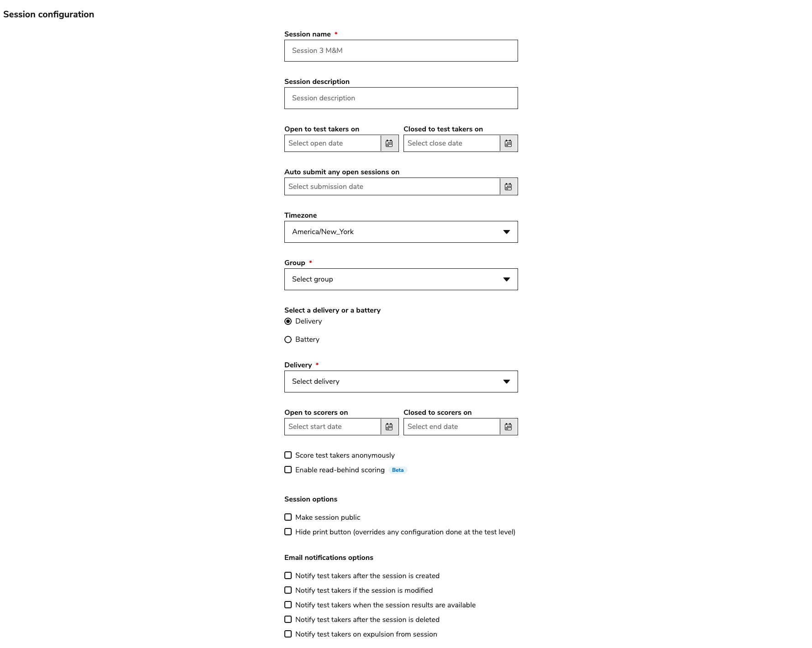The height and width of the screenshot is (648, 812).
Task: Check notify after session is created
Action: (x=288, y=575)
